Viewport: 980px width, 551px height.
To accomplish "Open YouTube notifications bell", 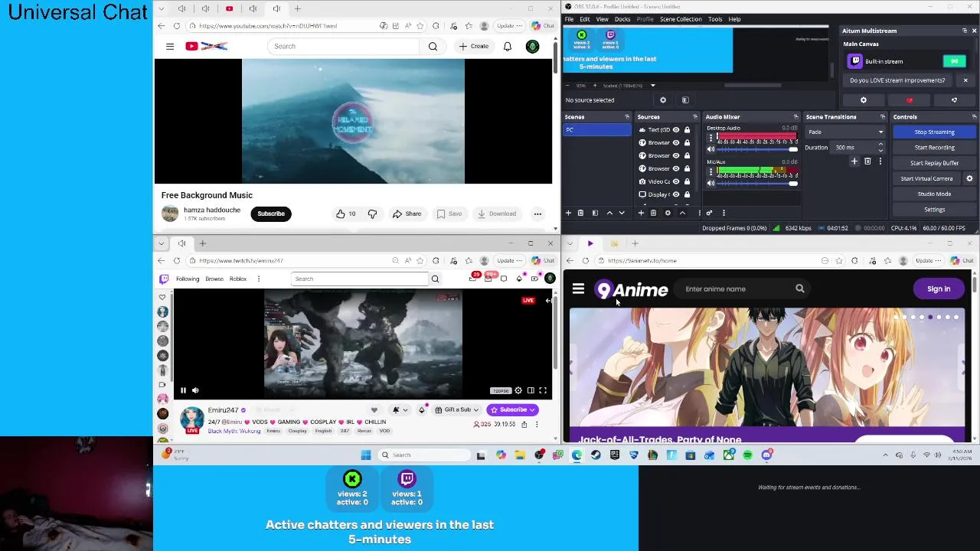I will pos(508,47).
